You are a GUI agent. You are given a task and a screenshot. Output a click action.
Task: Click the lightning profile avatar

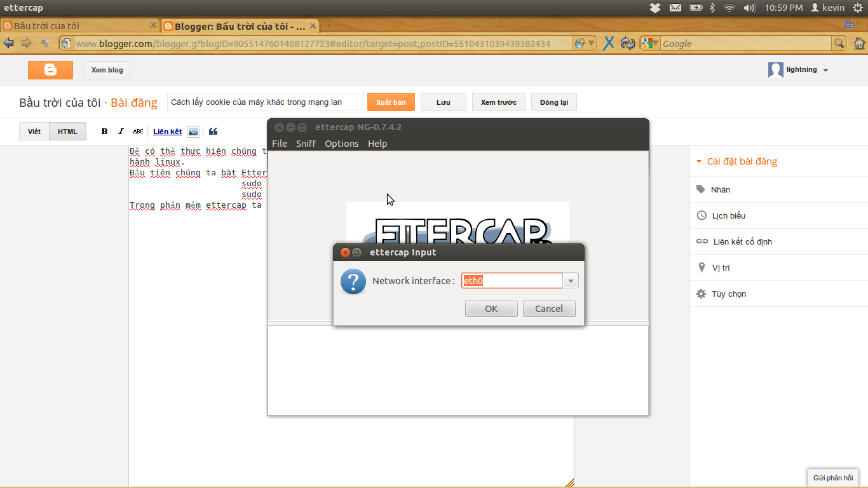(775, 70)
